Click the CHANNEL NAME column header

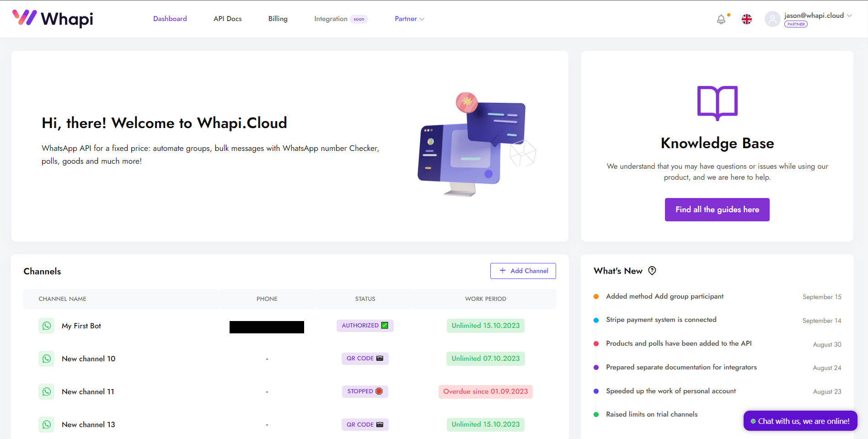(x=62, y=299)
